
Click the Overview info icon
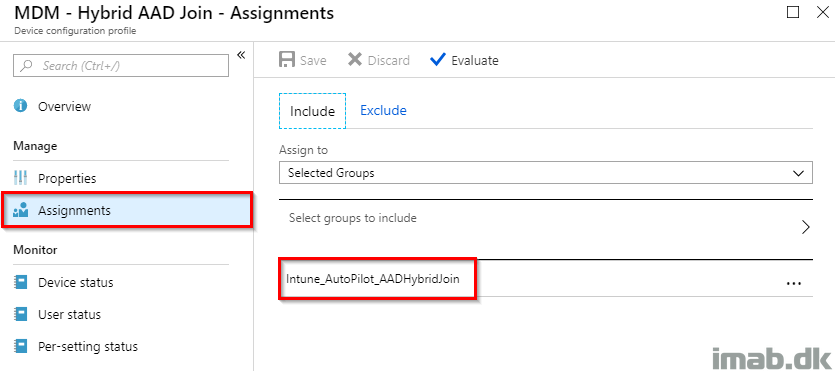tap(20, 106)
